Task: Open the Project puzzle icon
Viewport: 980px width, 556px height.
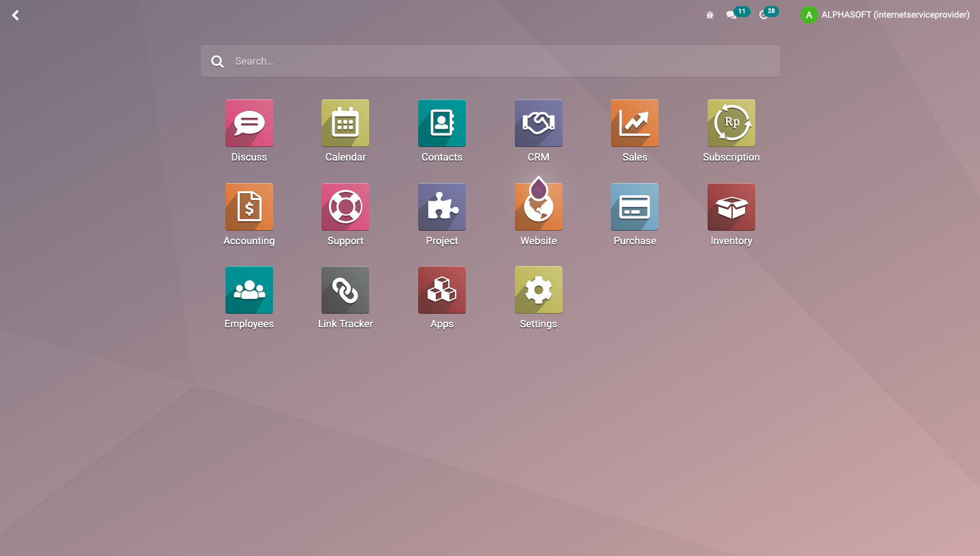Action: [x=442, y=207]
